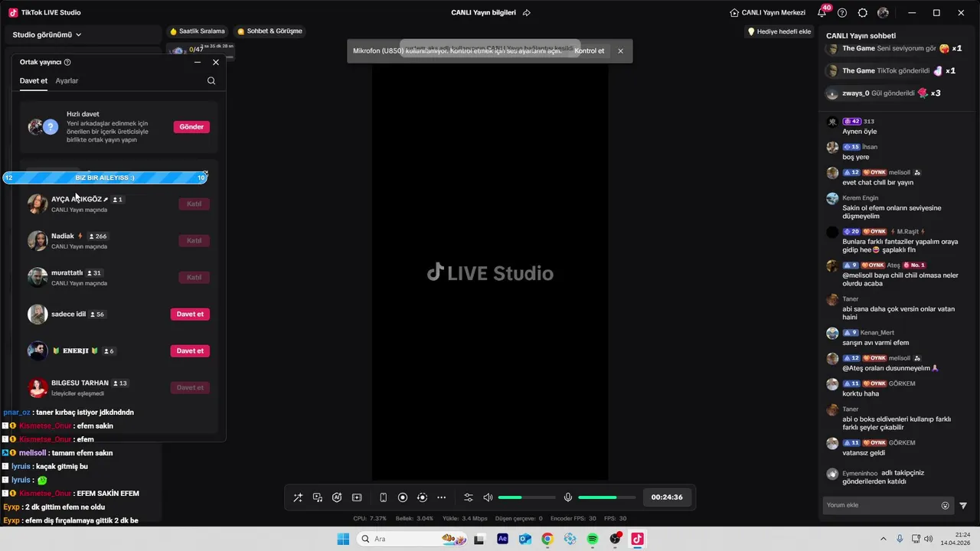Open Sohbet & Görüşme chip

point(269,31)
